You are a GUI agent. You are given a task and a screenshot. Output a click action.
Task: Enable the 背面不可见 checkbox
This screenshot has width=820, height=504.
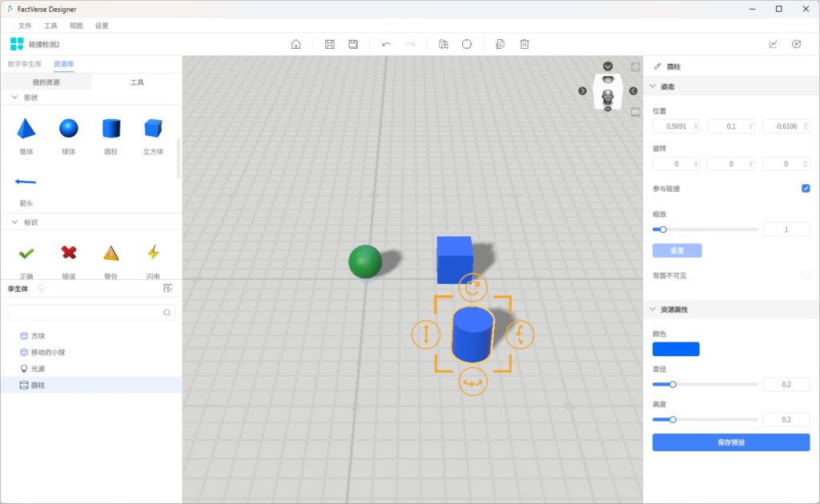[806, 275]
